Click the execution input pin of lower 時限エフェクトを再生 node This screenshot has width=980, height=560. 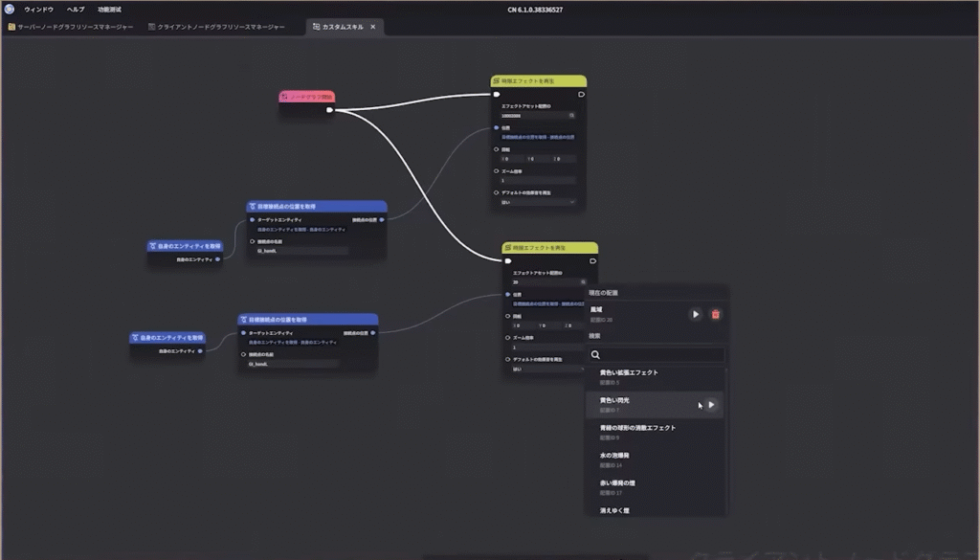point(508,260)
